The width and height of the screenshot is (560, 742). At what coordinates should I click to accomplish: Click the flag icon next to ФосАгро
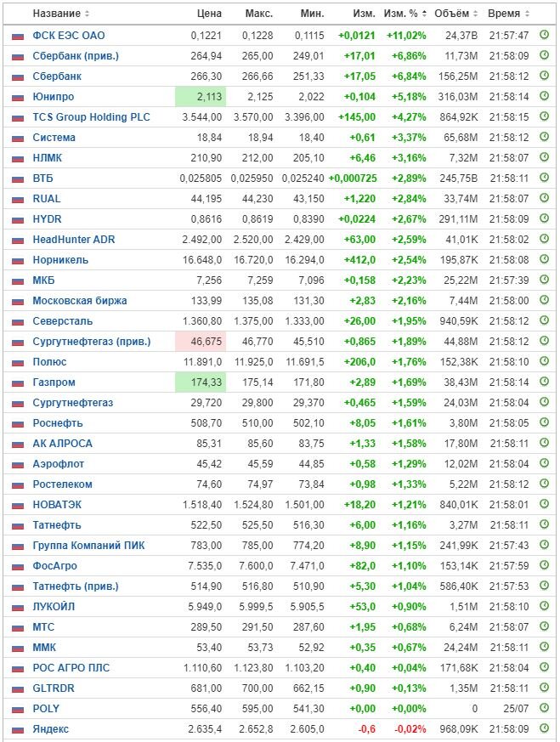pyautogui.click(x=18, y=566)
